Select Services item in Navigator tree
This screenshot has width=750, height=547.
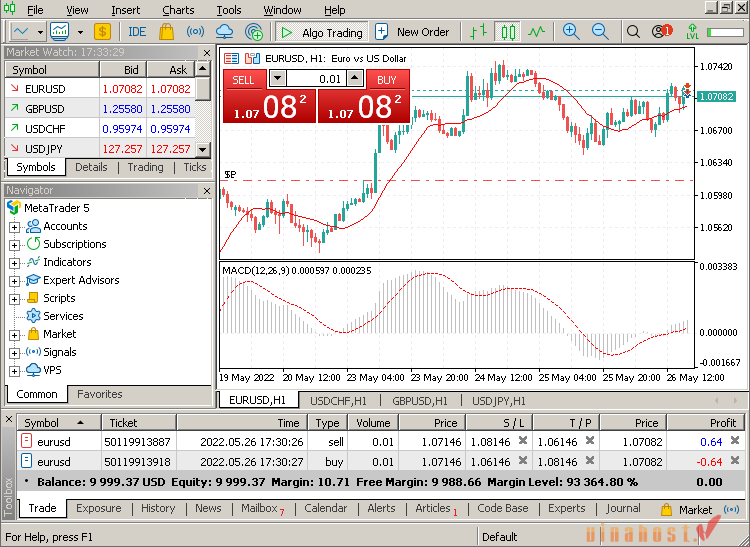pos(55,316)
